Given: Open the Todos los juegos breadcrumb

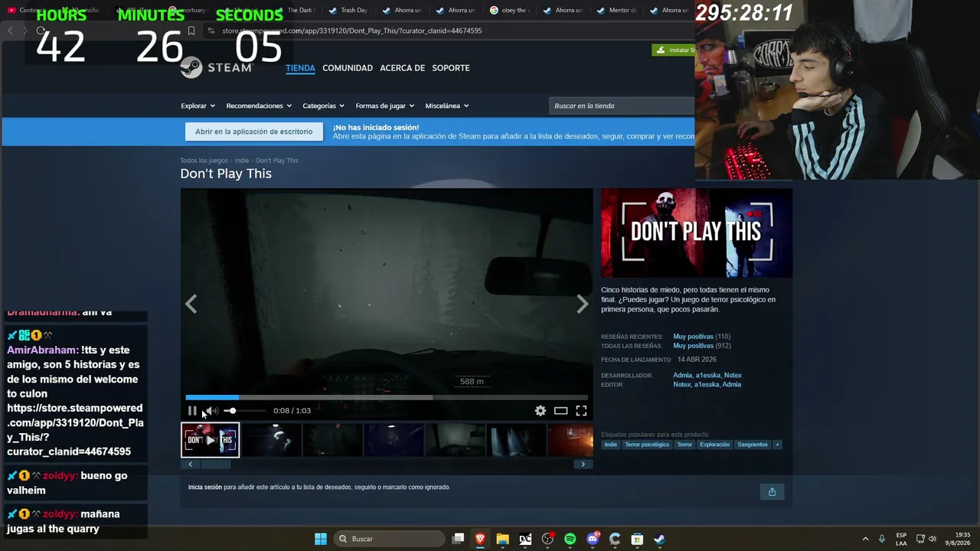Looking at the screenshot, I should (204, 161).
